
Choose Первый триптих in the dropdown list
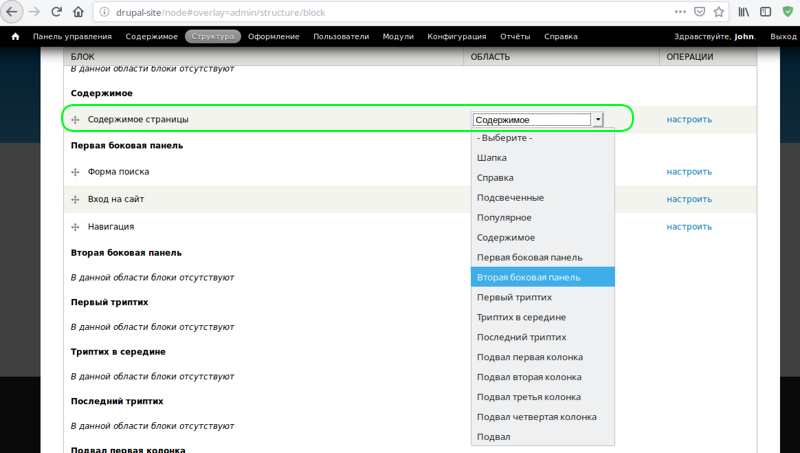pos(543,297)
